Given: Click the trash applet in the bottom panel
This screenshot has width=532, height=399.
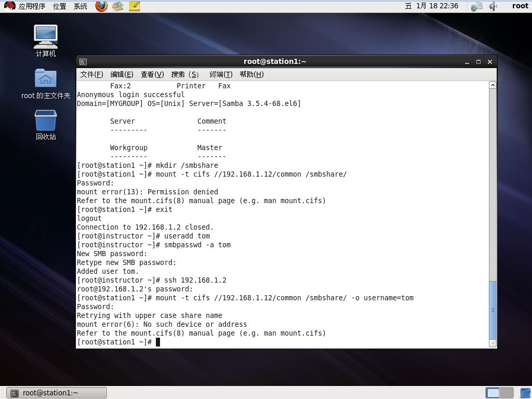Looking at the screenshot, I should (526, 393).
